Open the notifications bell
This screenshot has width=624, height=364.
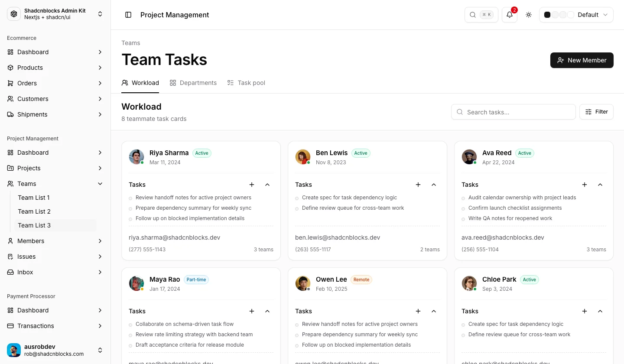(510, 15)
